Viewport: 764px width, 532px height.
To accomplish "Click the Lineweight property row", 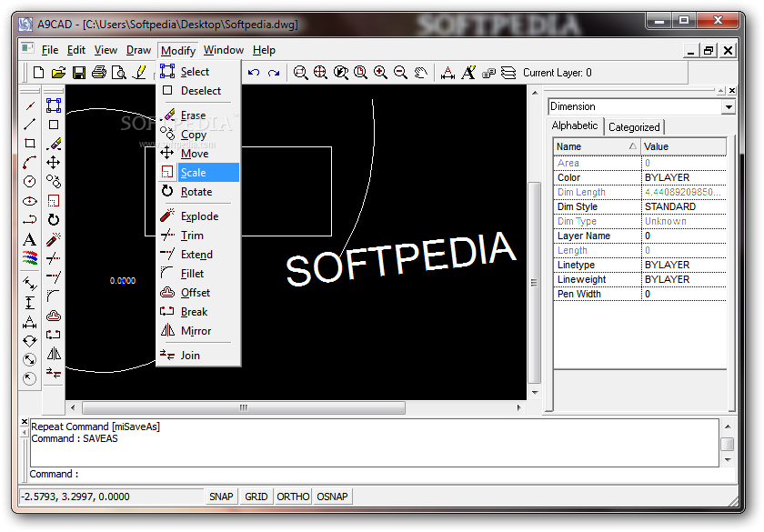I will coord(639,280).
